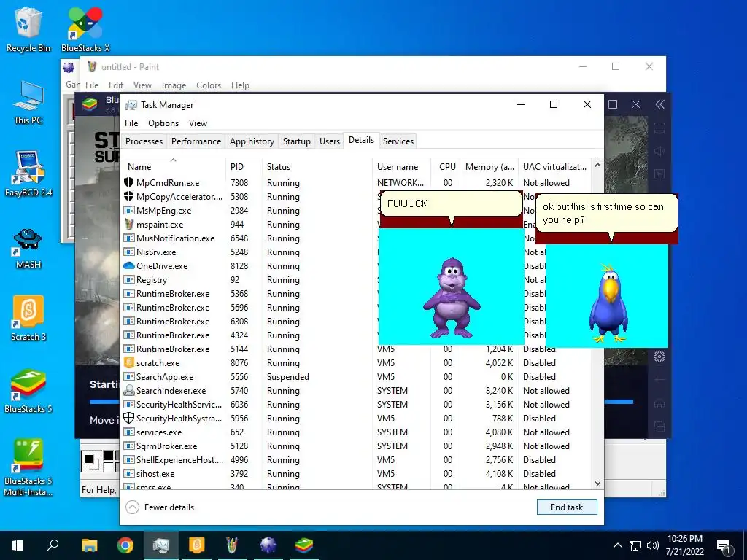This screenshot has height=560, width=747.
Task: Open the volume tray icon
Action: point(653,545)
